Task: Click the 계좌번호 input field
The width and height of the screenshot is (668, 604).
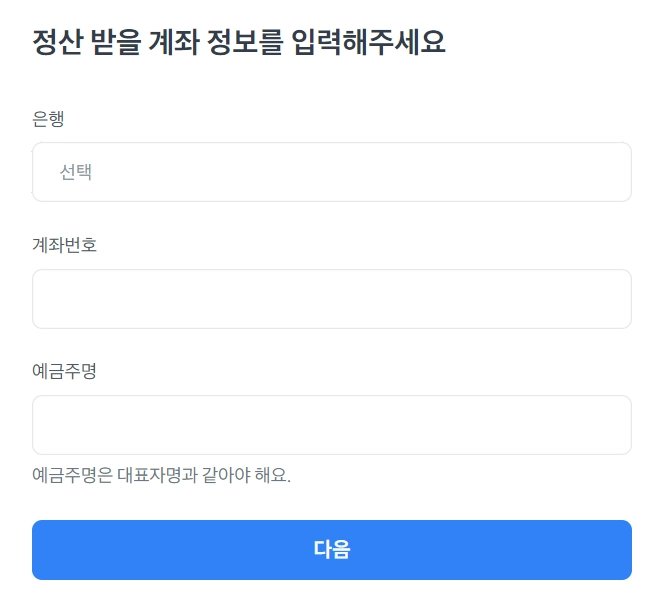Action: click(331, 299)
